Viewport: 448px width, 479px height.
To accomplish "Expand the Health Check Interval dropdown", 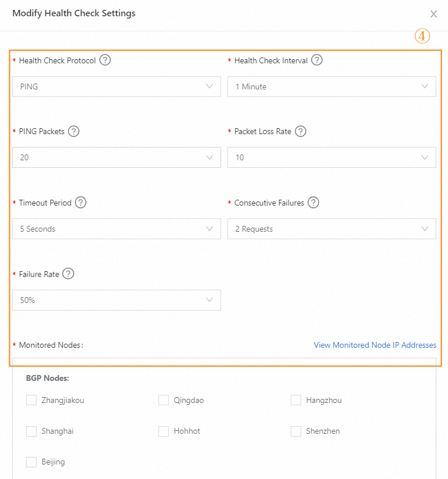I will point(331,87).
